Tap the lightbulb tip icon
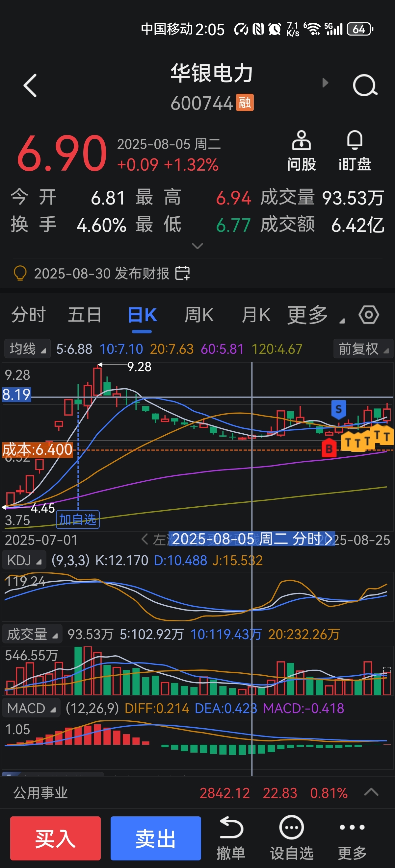 [x=20, y=273]
